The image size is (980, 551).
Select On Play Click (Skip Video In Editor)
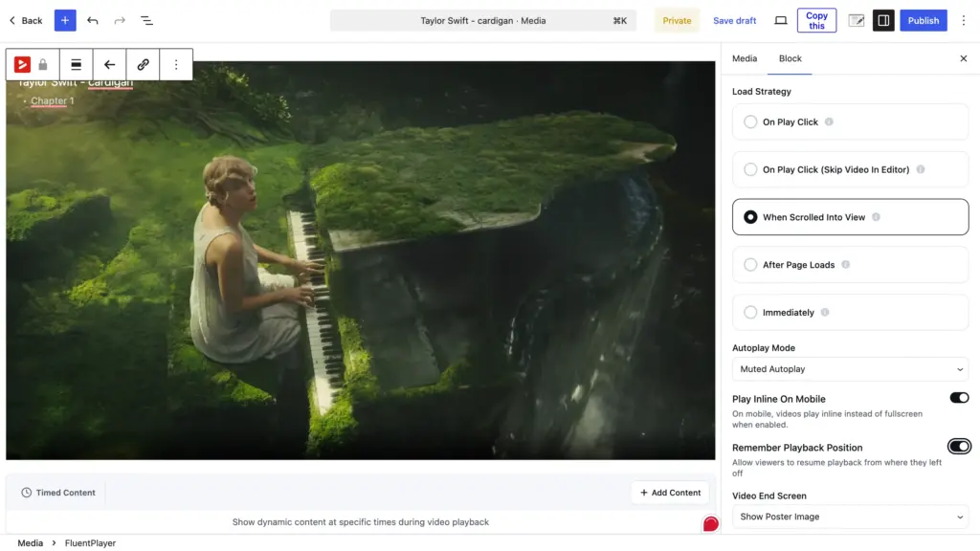click(x=850, y=169)
